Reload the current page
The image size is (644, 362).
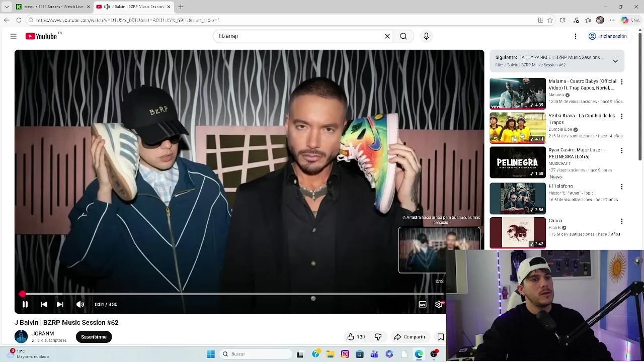click(19, 20)
